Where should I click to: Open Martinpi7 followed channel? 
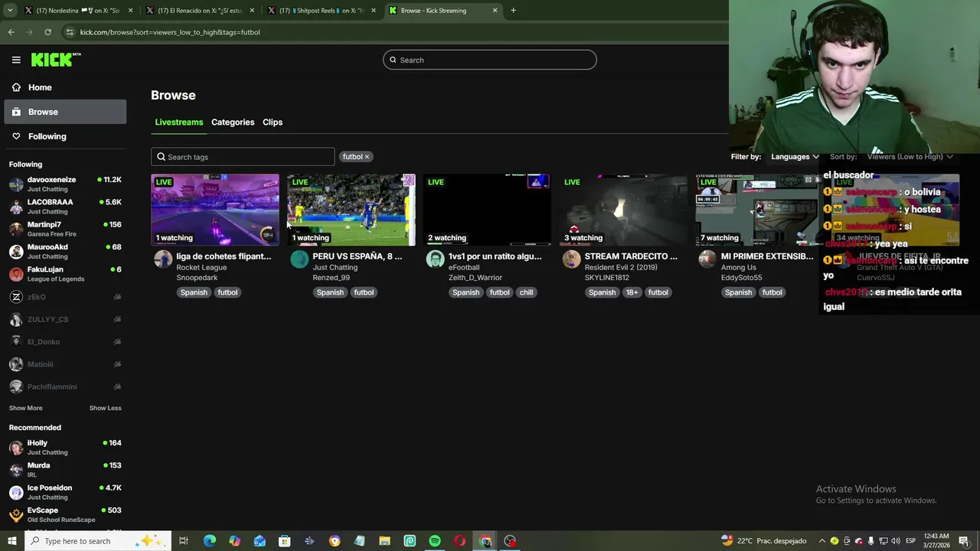[65, 229]
